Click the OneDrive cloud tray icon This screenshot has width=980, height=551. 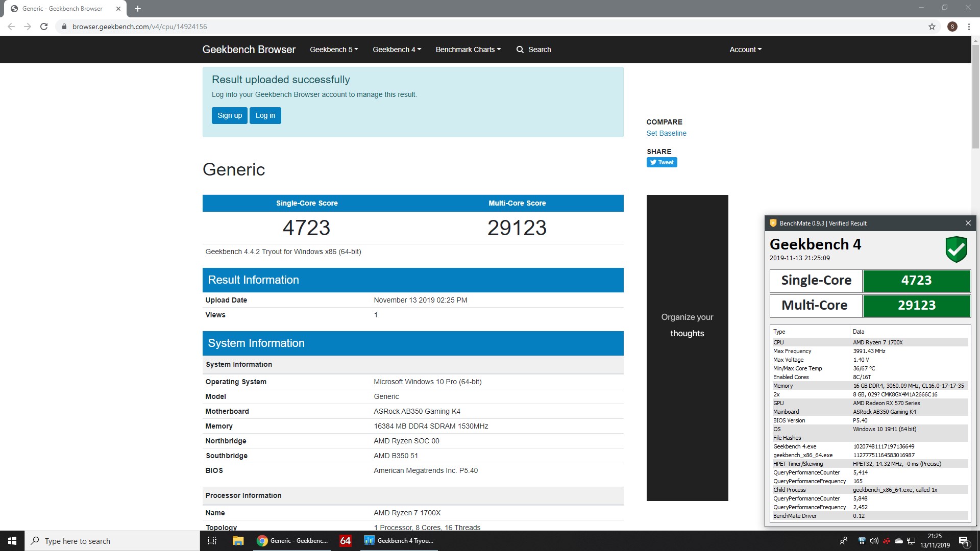[899, 541]
